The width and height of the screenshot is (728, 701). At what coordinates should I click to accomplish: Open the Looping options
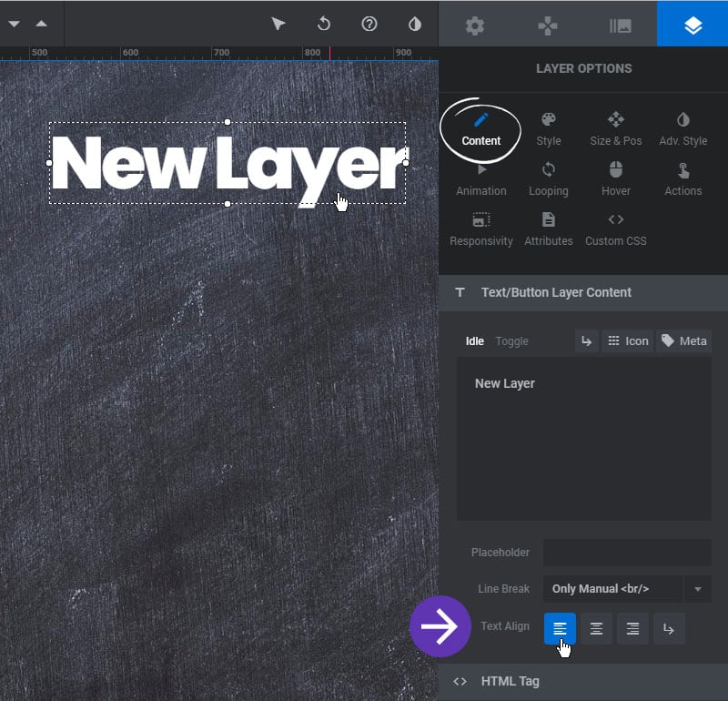[x=549, y=180]
